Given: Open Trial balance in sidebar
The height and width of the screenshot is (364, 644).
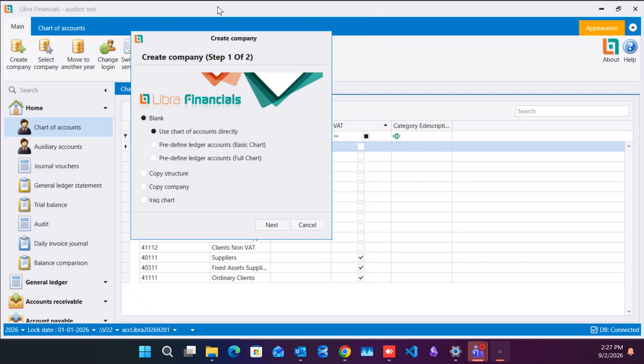Looking at the screenshot, I should pyautogui.click(x=50, y=205).
